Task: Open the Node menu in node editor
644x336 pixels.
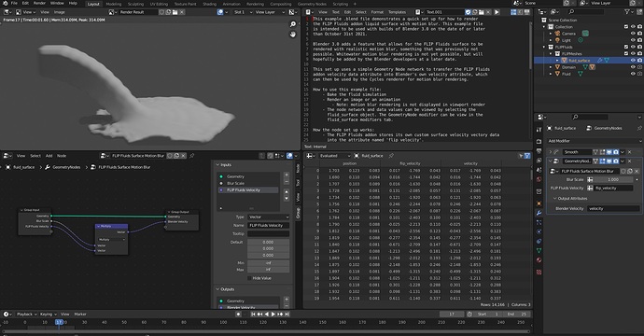Action: click(x=62, y=156)
